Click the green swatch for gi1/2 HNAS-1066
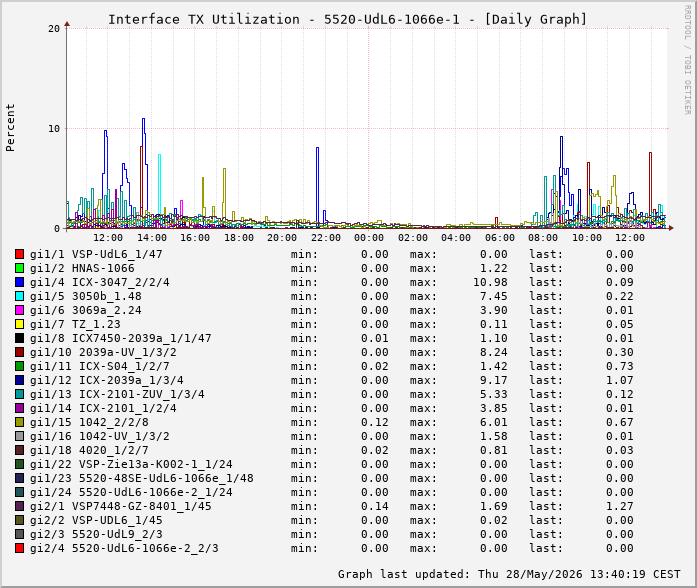Image resolution: width=697 pixels, height=588 pixels. coord(19,268)
